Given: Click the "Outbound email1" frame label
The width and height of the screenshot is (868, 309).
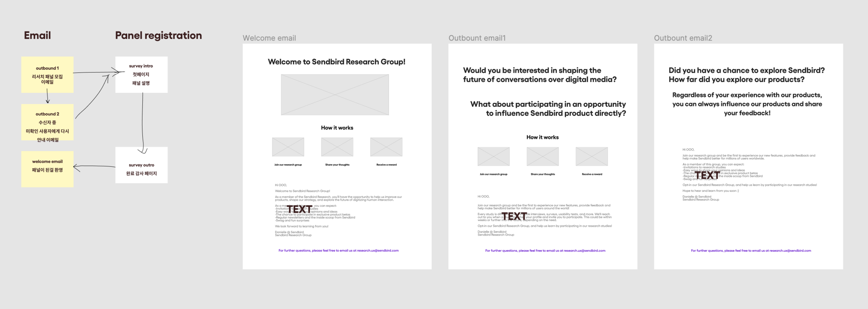Looking at the screenshot, I should tap(477, 38).
